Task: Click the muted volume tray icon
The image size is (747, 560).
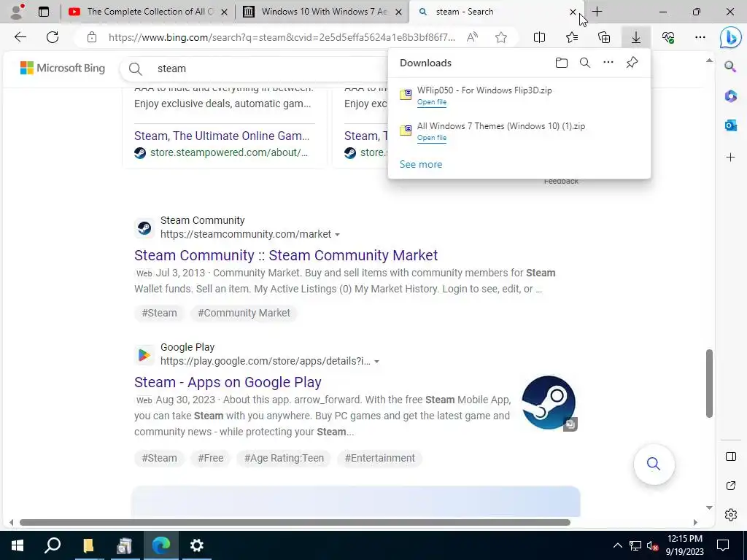Action: [652, 545]
